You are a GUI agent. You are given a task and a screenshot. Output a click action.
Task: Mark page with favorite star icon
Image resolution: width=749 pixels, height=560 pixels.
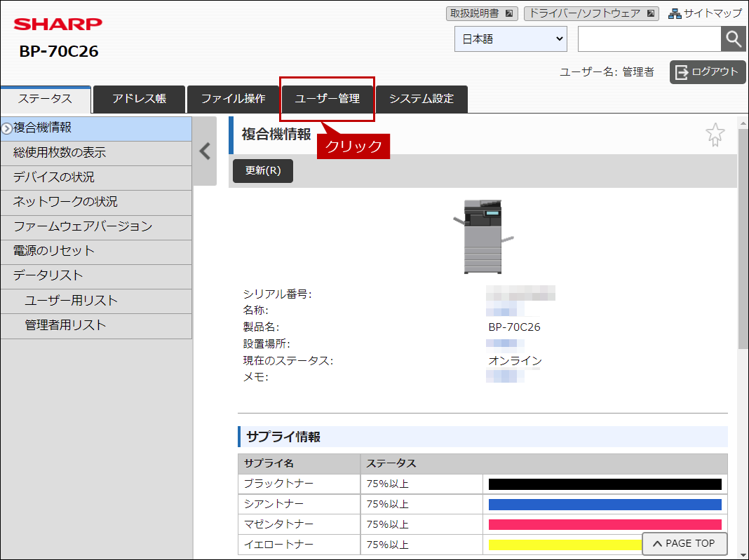pyautogui.click(x=715, y=135)
